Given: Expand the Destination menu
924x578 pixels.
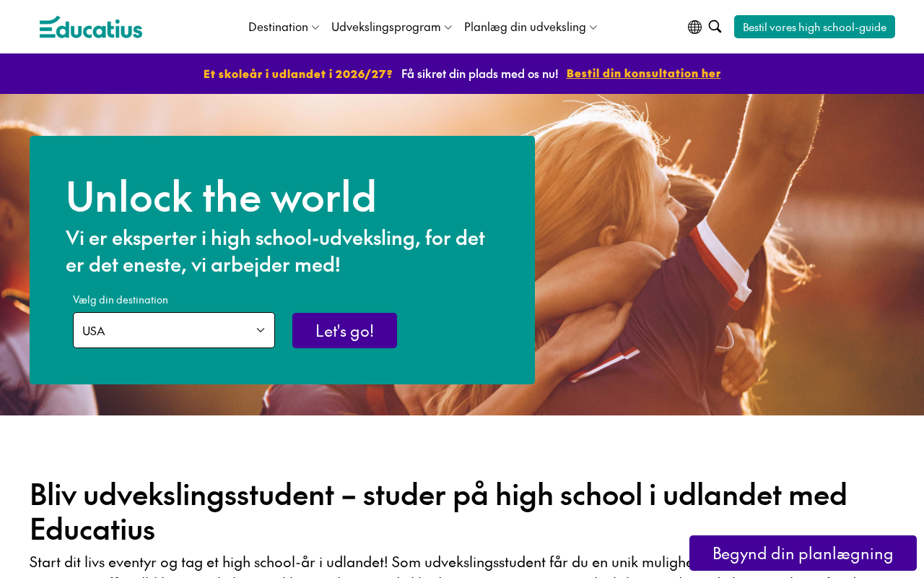Looking at the screenshot, I should coord(284,27).
